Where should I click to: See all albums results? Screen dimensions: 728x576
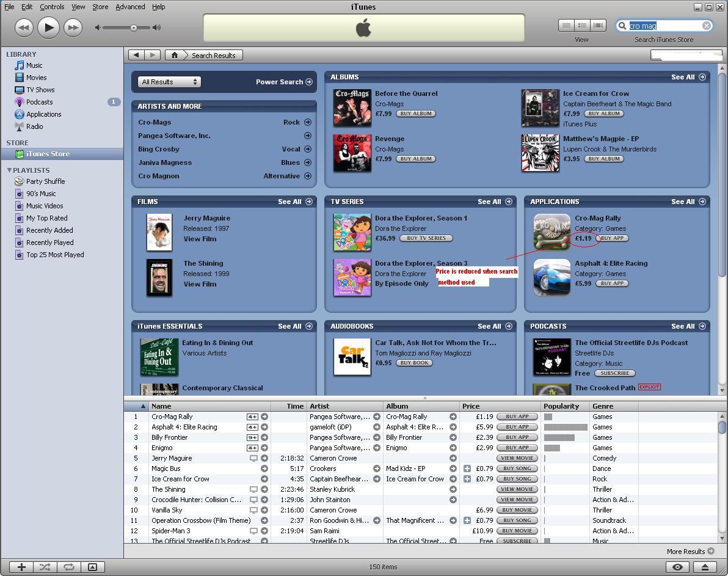(x=688, y=77)
